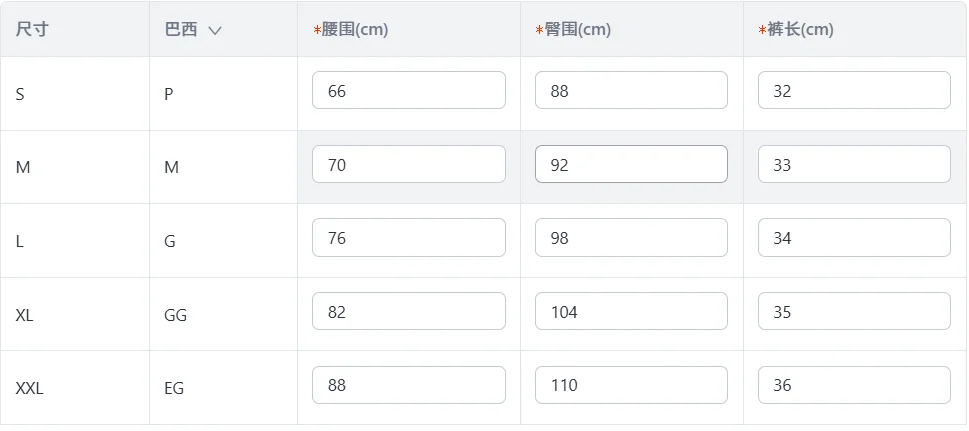
Task: Click the 臀围(cm) column header
Action: 577,30
